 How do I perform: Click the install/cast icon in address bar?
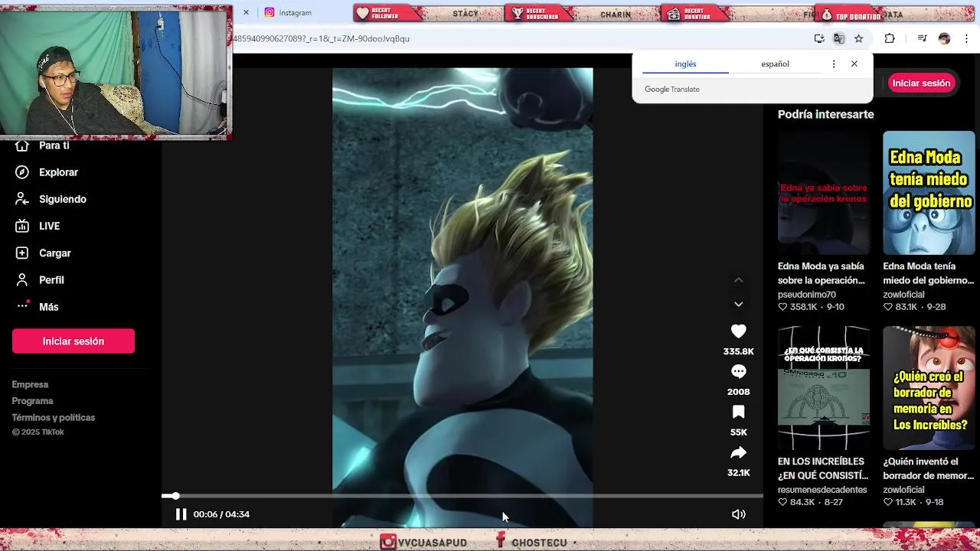pyautogui.click(x=819, y=38)
